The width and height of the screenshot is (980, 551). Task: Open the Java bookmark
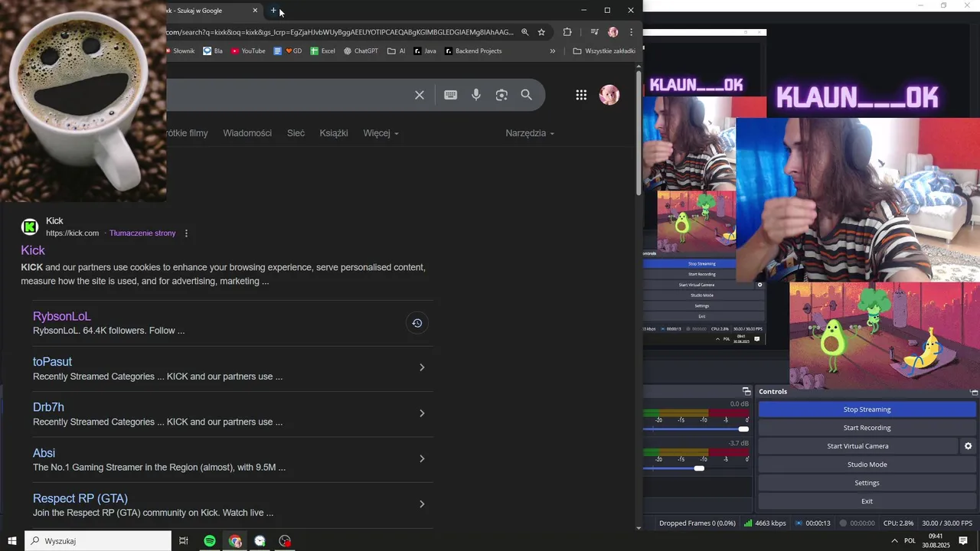click(x=425, y=51)
